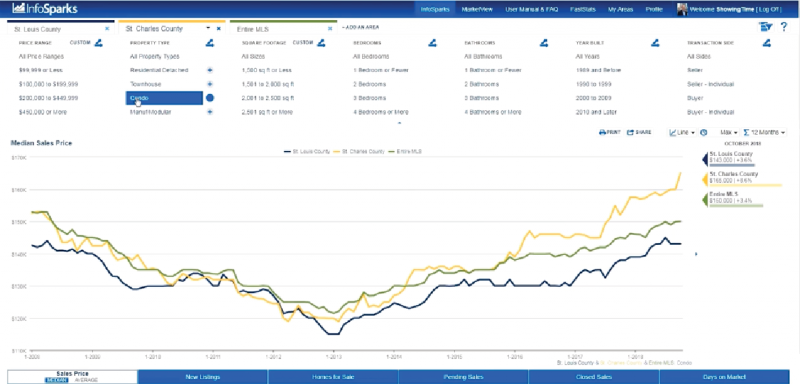800x384 pixels.
Task: Clear the Bedrooms filter with its eraser icon
Action: pyautogui.click(x=432, y=43)
